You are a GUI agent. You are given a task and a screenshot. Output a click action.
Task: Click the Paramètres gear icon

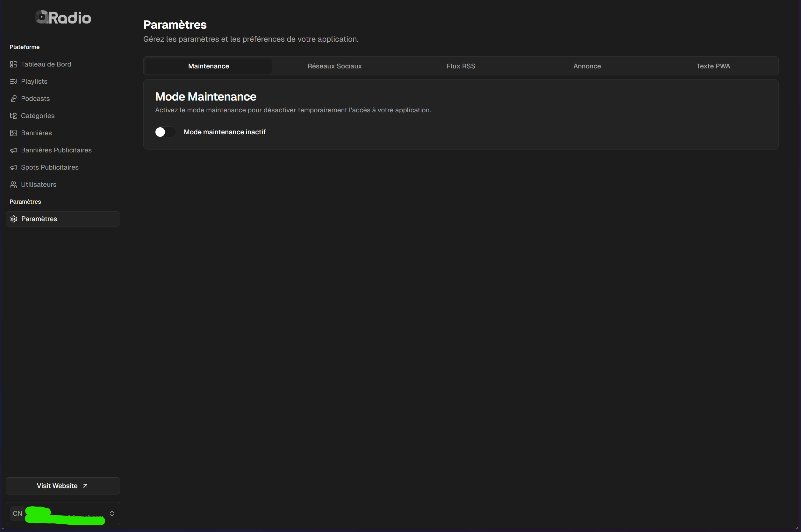pyautogui.click(x=14, y=219)
